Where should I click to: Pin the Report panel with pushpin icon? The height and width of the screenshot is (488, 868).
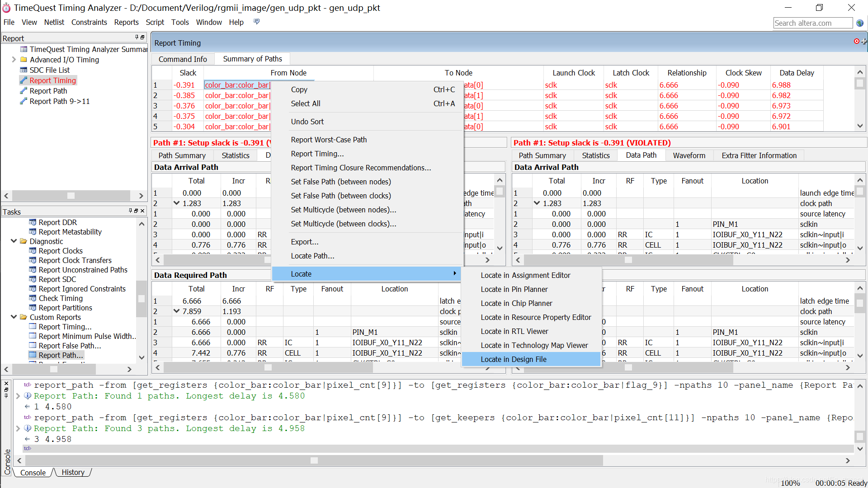click(137, 38)
